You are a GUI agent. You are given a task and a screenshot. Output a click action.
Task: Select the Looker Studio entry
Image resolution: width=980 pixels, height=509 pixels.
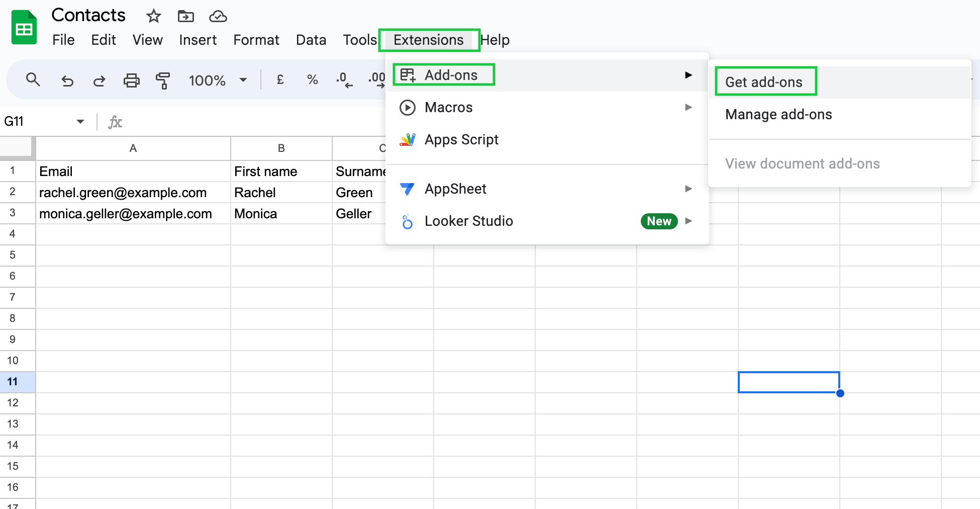coord(547,221)
